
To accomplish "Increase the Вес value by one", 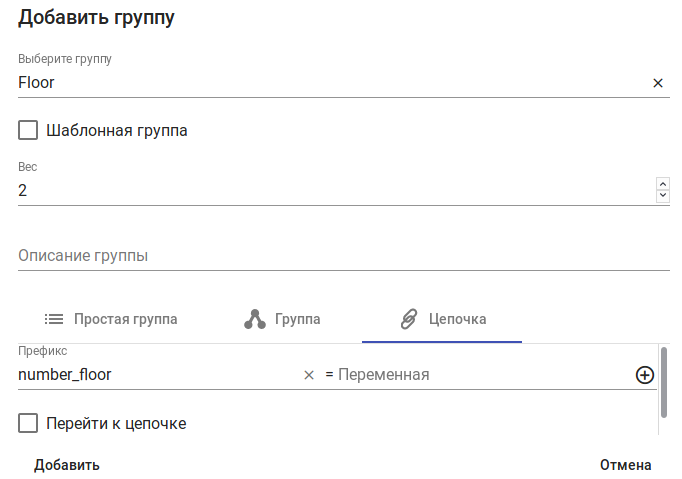I will tap(662, 183).
